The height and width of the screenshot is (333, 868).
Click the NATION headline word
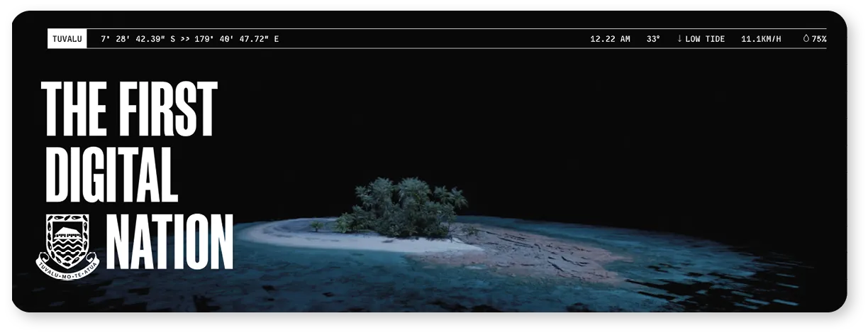169,241
